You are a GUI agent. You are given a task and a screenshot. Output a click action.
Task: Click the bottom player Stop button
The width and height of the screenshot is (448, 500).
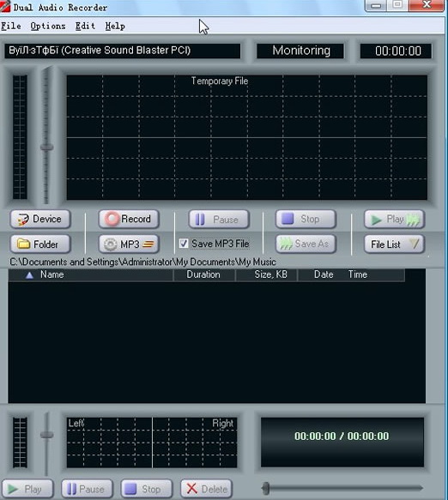pos(147,489)
